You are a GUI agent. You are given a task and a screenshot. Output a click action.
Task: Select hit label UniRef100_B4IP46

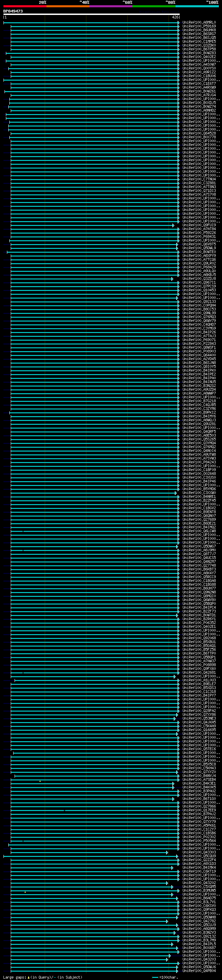coord(199,481)
